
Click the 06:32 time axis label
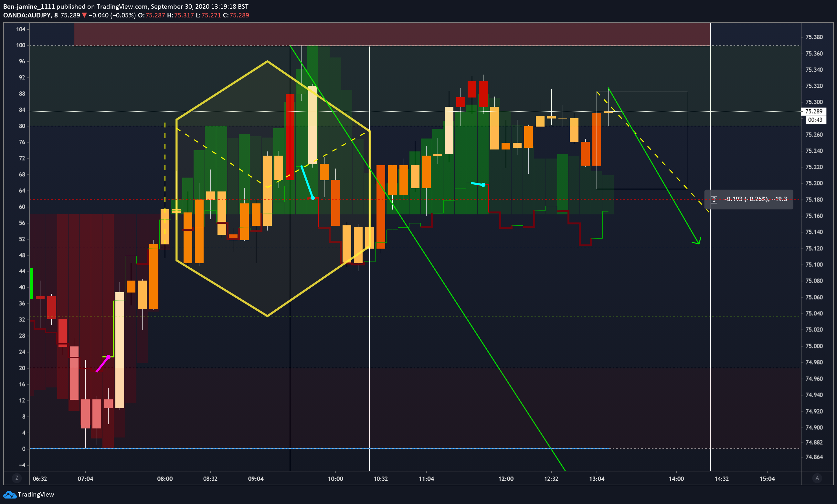pyautogui.click(x=40, y=478)
